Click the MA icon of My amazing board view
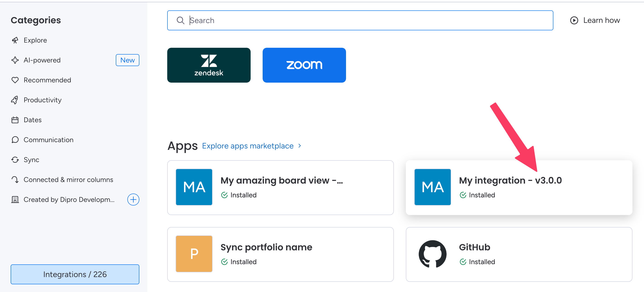Screen dimensions: 644x292 tap(194, 187)
